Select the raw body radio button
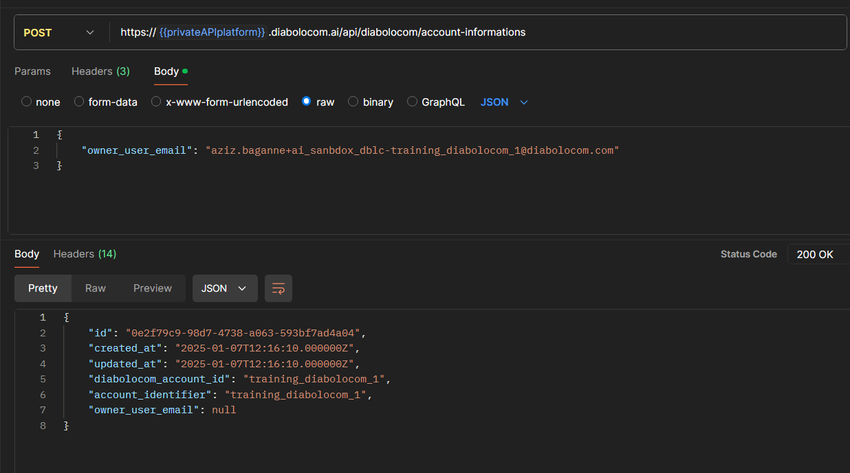850x473 pixels. 307,102
